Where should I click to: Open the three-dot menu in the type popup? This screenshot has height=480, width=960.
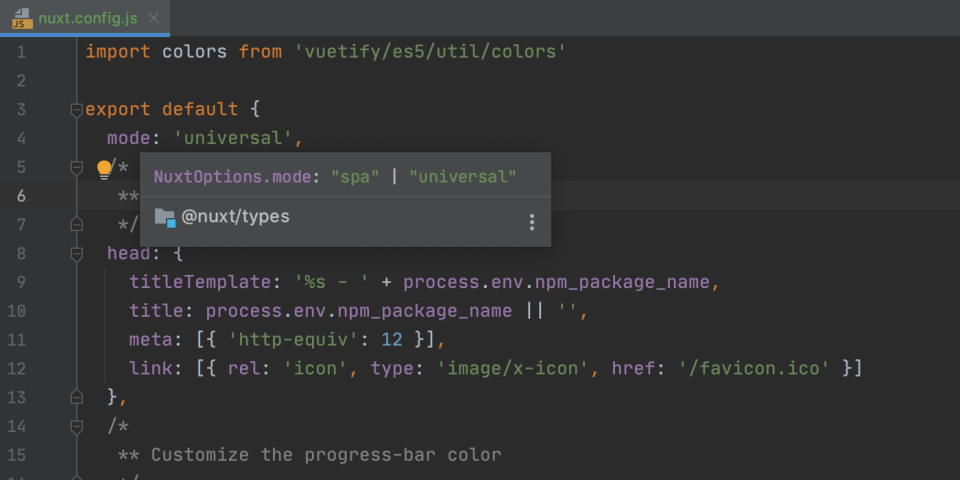coord(531,222)
